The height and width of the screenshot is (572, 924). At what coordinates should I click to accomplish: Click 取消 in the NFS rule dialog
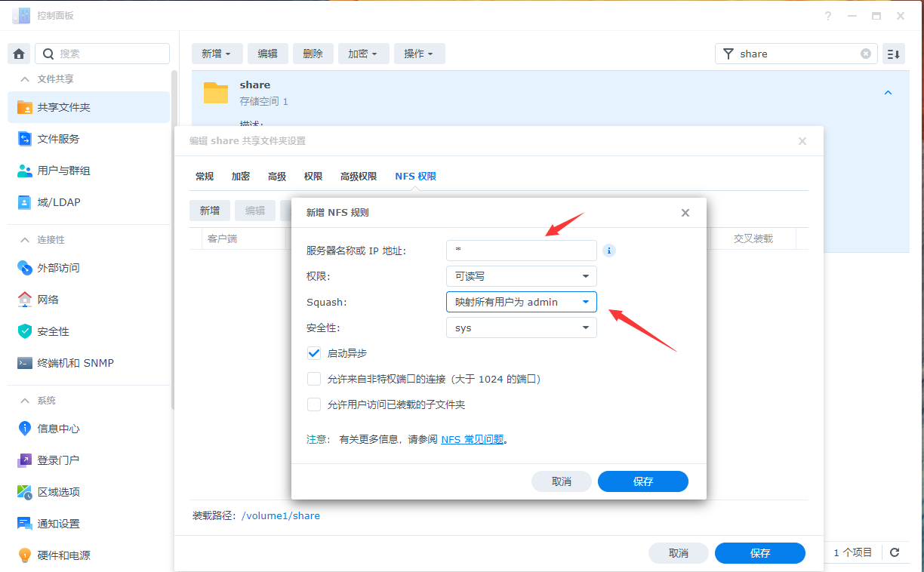562,481
